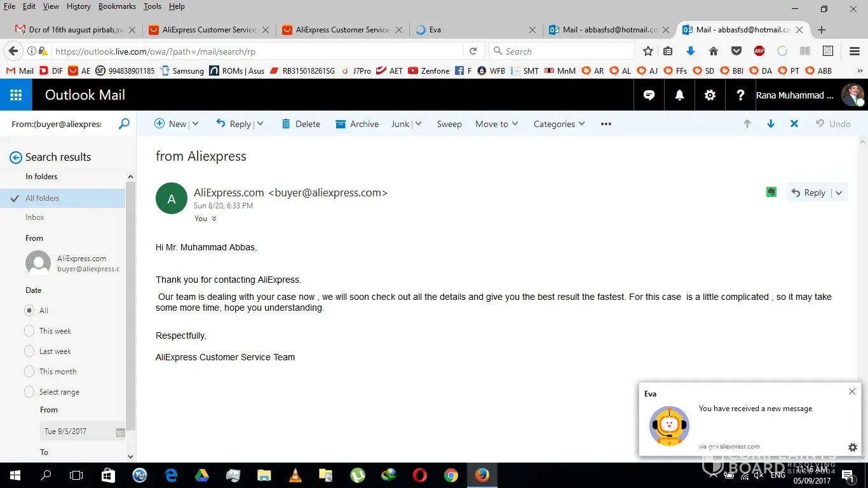Open the Samsung bookmark
Viewport: 868px width, 488px height.
(x=182, y=71)
